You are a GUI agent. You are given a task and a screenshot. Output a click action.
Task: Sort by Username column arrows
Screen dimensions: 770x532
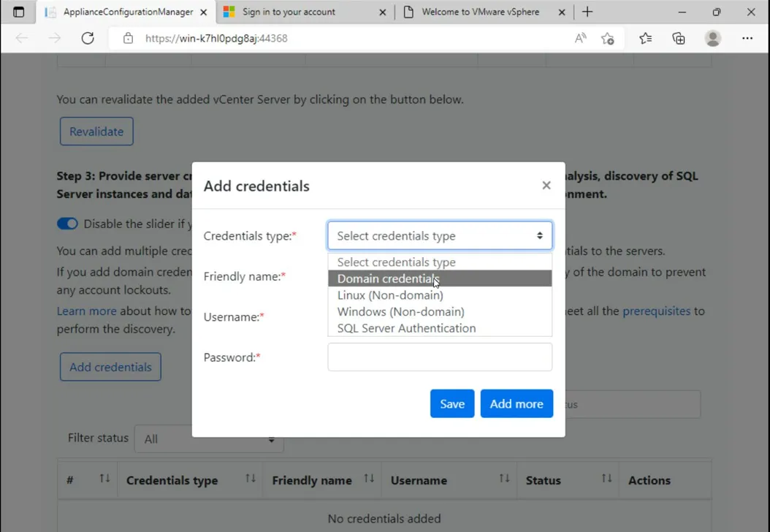click(x=504, y=479)
